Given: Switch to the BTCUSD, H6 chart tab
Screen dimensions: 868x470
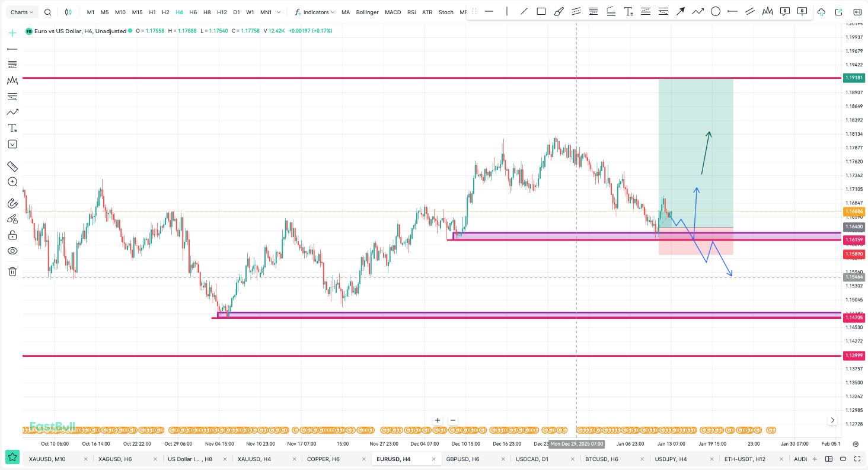Looking at the screenshot, I should [601, 459].
